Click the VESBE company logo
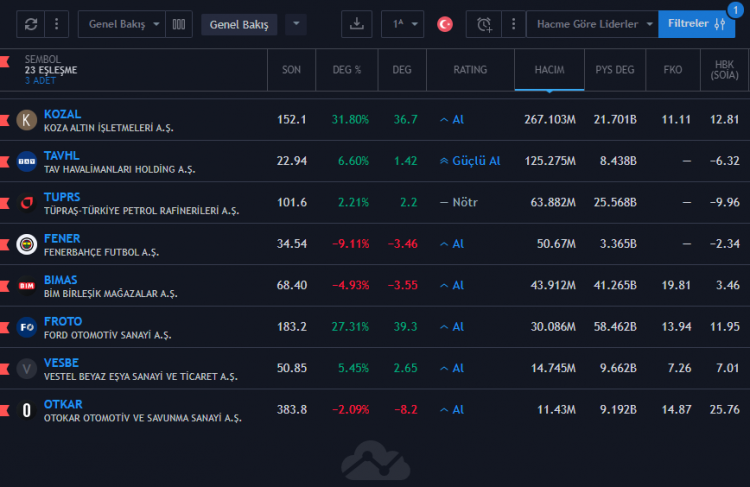This screenshot has height=487, width=750. pos(27,369)
